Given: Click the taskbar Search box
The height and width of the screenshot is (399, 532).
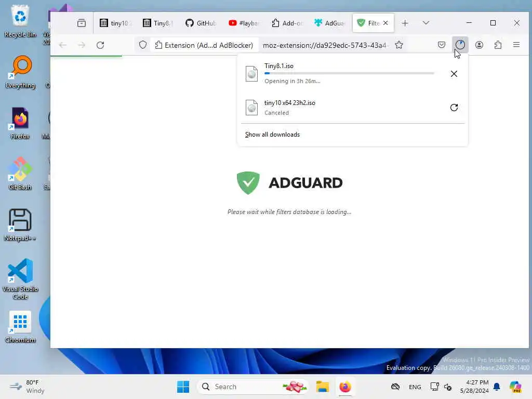Looking at the screenshot, I should click(253, 387).
